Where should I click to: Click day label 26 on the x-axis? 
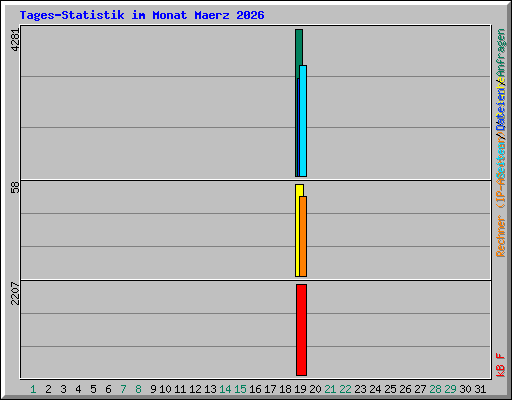tap(405, 389)
